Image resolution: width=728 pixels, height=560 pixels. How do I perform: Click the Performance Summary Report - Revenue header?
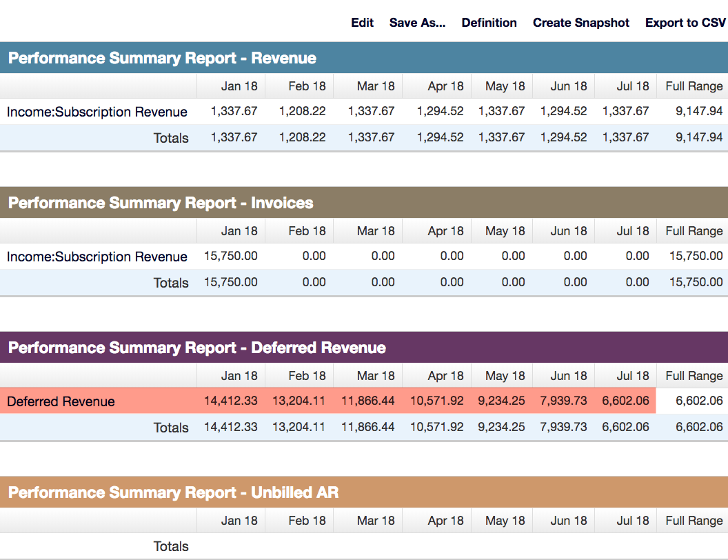tap(364, 57)
